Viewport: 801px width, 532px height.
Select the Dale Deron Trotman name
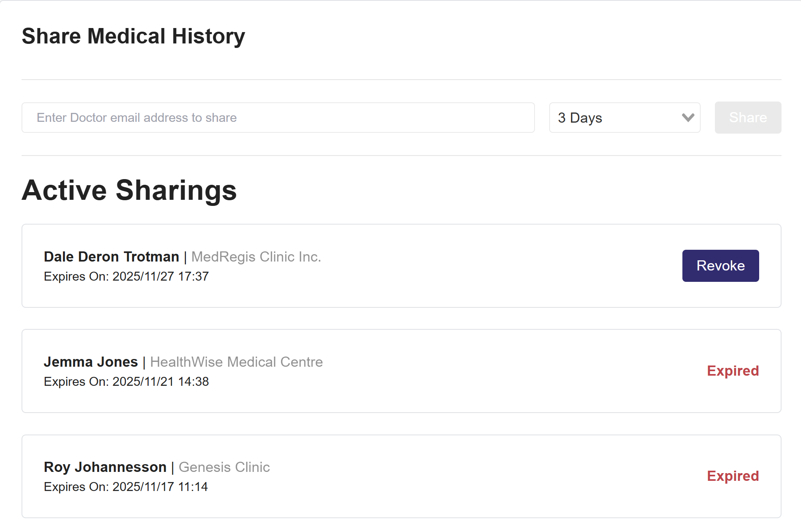(111, 257)
